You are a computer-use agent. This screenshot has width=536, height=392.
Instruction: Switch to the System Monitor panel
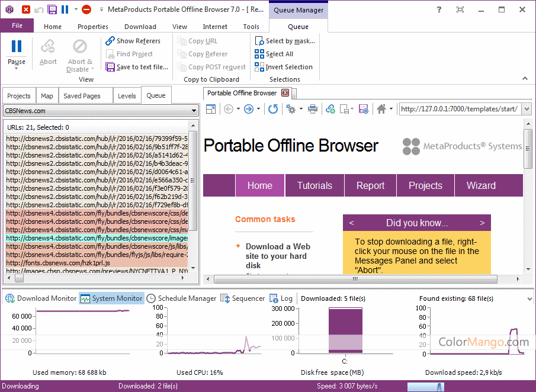click(112, 298)
